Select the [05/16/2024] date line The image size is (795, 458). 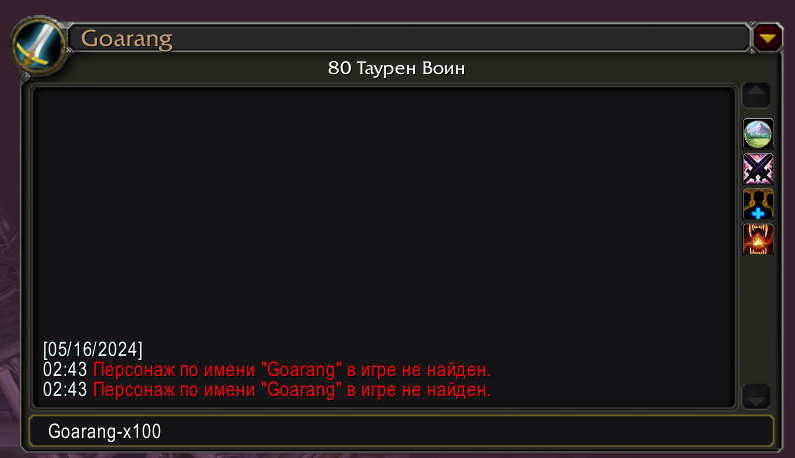[93, 349]
